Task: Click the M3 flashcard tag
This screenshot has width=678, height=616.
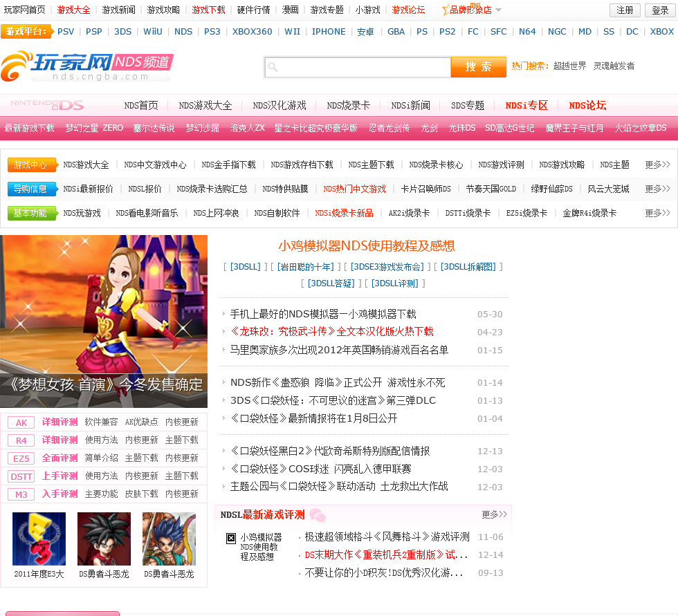Action: pos(21,494)
